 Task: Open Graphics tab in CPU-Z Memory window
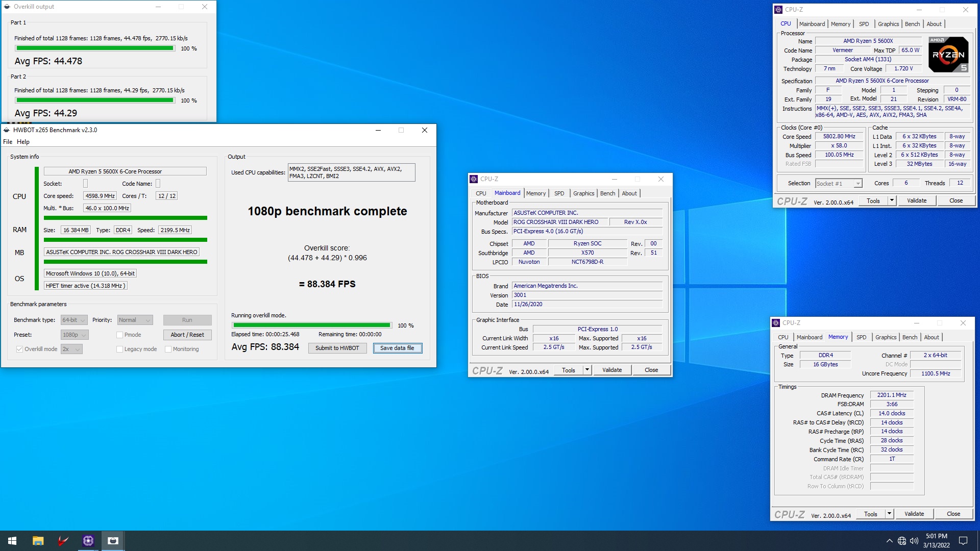[886, 337]
